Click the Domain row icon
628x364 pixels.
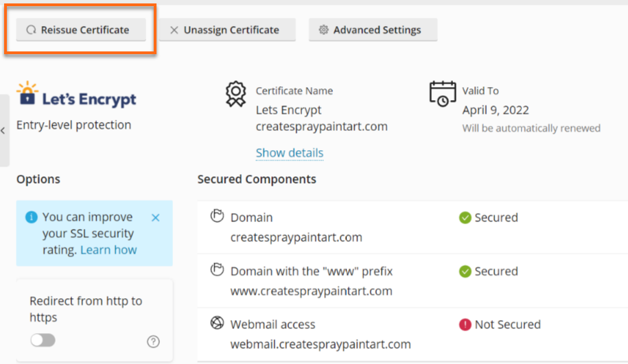(x=217, y=216)
